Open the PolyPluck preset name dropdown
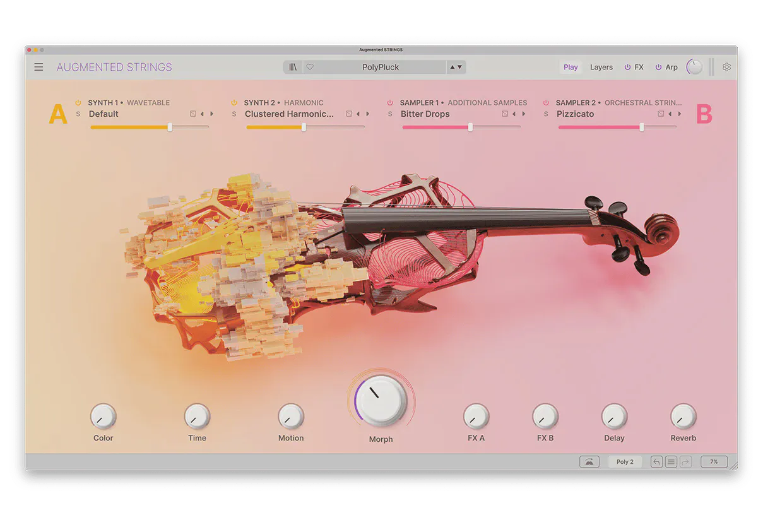The height and width of the screenshot is (532, 763). point(381,67)
